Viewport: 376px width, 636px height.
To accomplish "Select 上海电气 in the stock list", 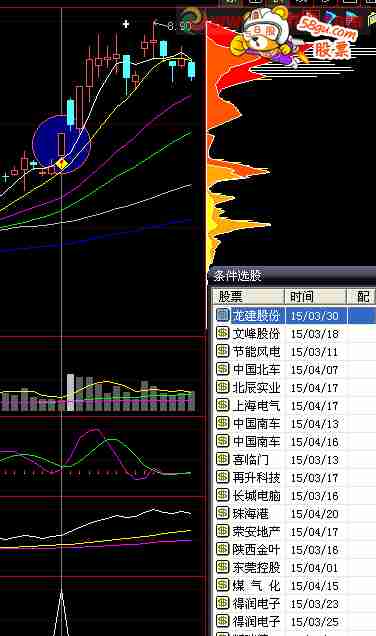I will [294, 405].
